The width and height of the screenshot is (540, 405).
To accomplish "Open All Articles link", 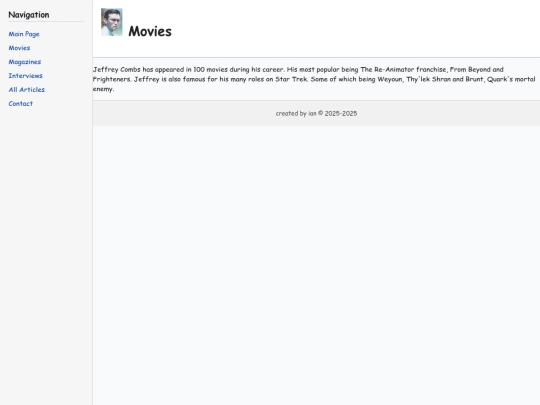I will (27, 90).
